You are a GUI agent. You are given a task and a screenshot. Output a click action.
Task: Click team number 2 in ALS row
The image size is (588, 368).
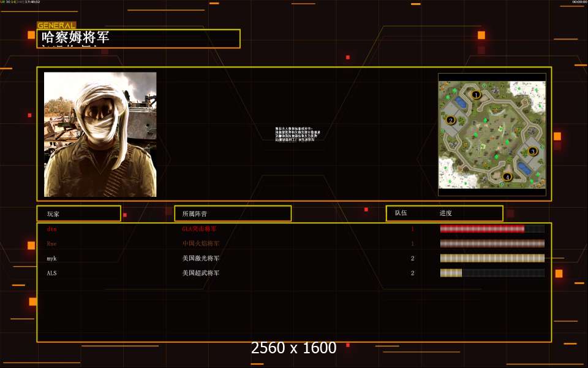pos(412,273)
